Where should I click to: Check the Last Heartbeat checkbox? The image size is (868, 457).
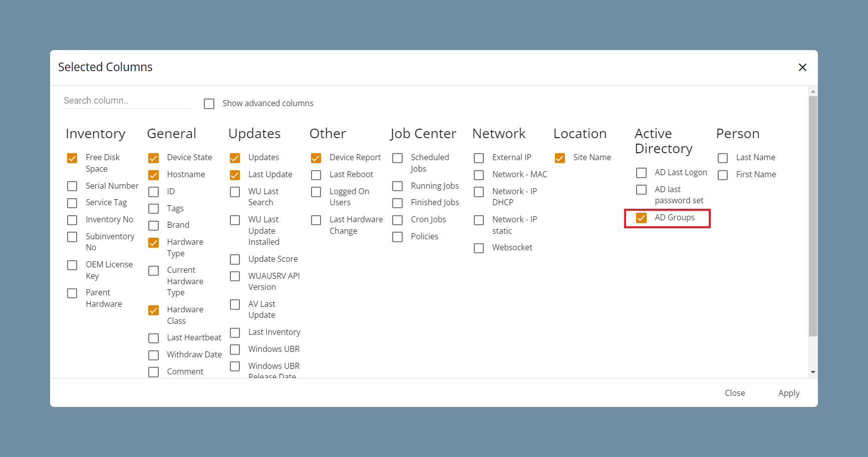point(153,338)
